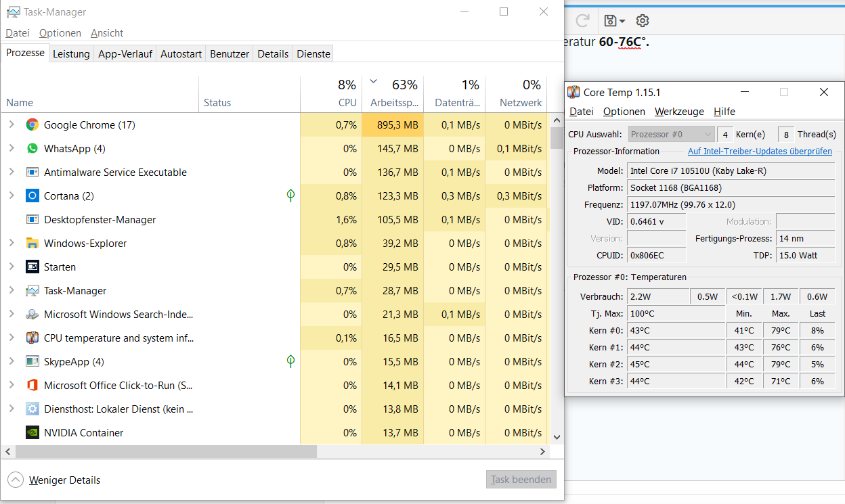The height and width of the screenshot is (504, 845).
Task: Switch to the Leistung tab
Action: click(x=71, y=54)
